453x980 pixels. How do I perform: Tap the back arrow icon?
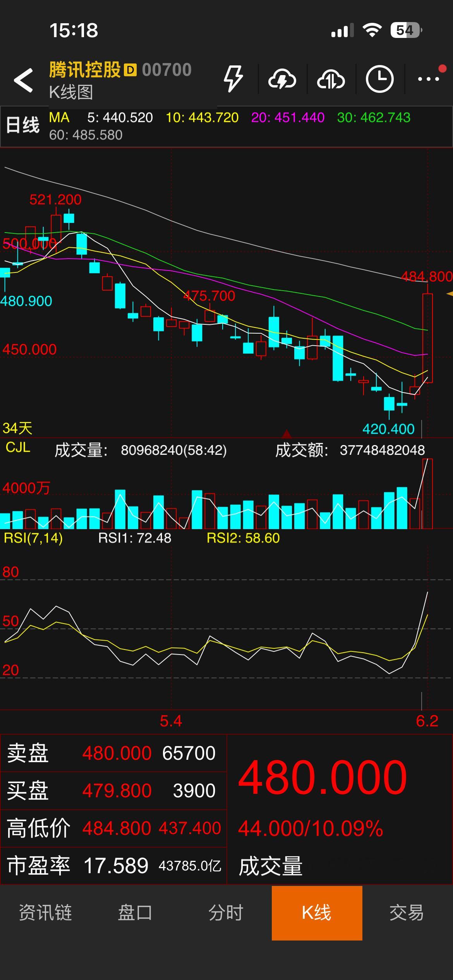[x=23, y=80]
